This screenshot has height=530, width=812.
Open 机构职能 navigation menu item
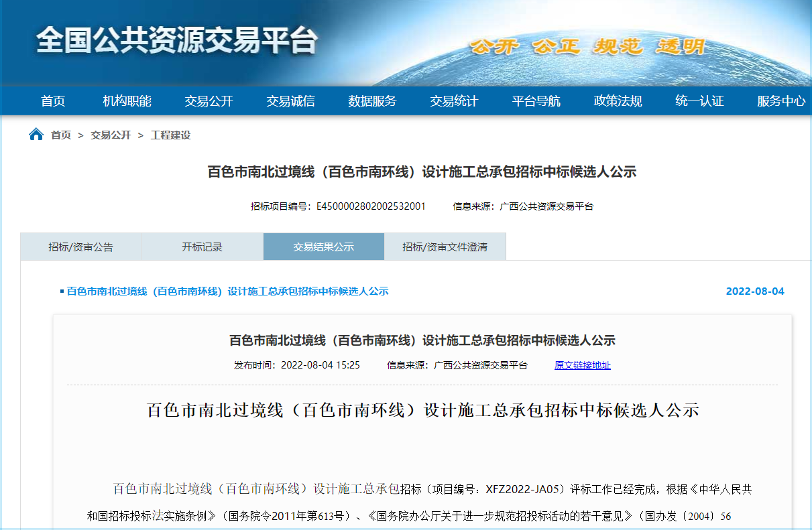point(127,101)
